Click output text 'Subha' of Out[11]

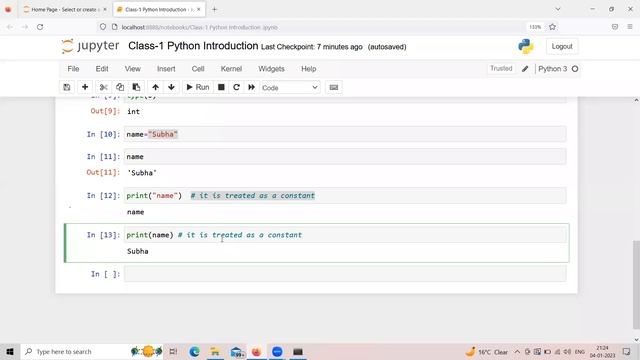coord(142,173)
